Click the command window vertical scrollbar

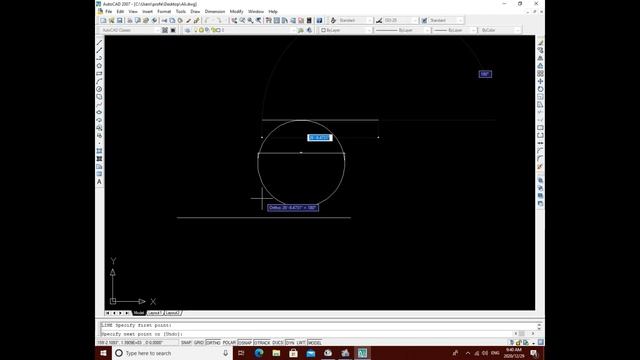pos(539,327)
